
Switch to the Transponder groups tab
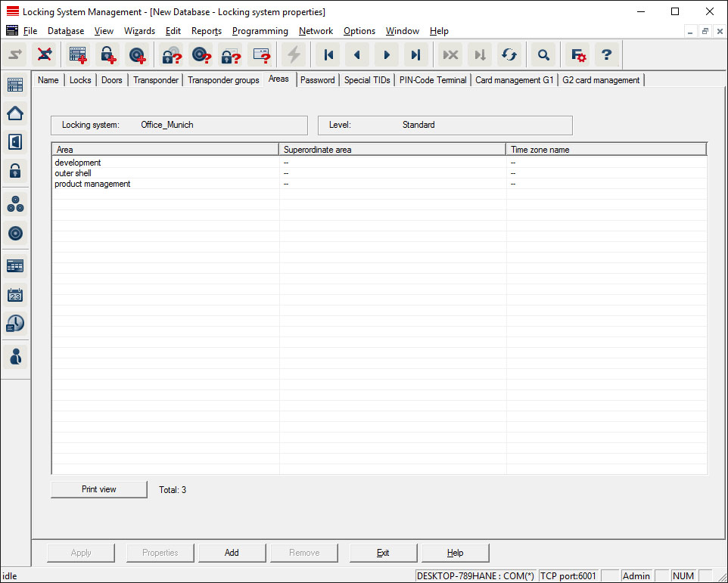click(x=223, y=80)
